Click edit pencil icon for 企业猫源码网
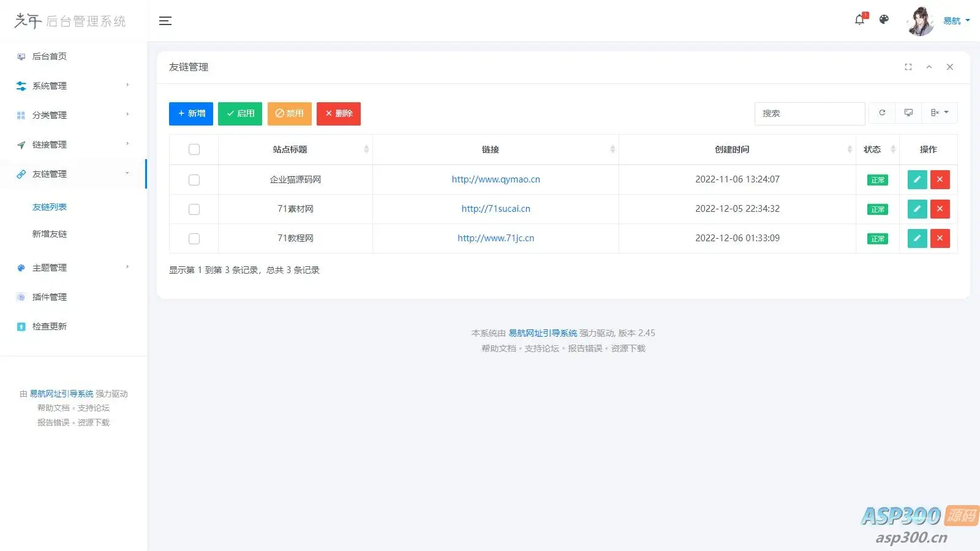Image resolution: width=980 pixels, height=551 pixels. tap(917, 179)
